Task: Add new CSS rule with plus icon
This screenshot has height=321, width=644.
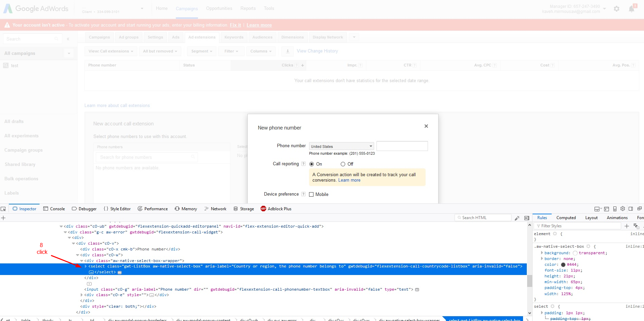Action: click(627, 226)
